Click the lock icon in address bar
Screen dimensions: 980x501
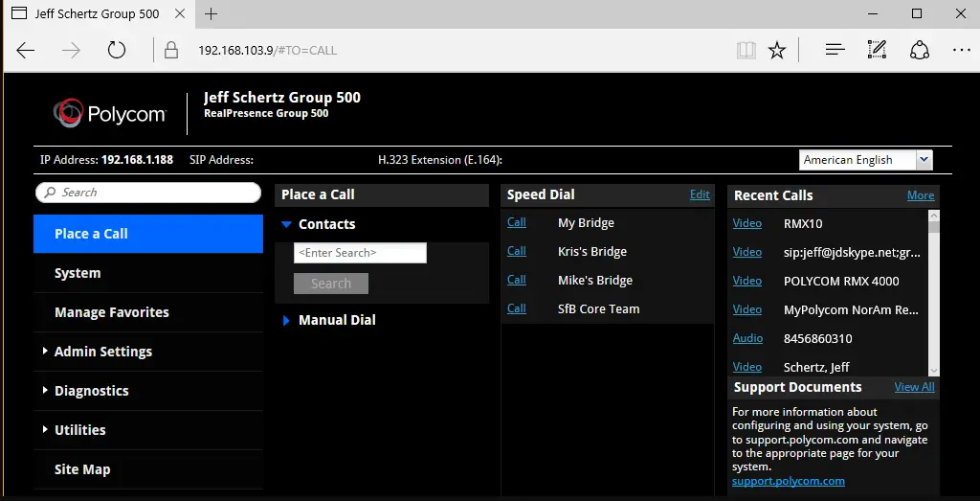click(x=171, y=51)
